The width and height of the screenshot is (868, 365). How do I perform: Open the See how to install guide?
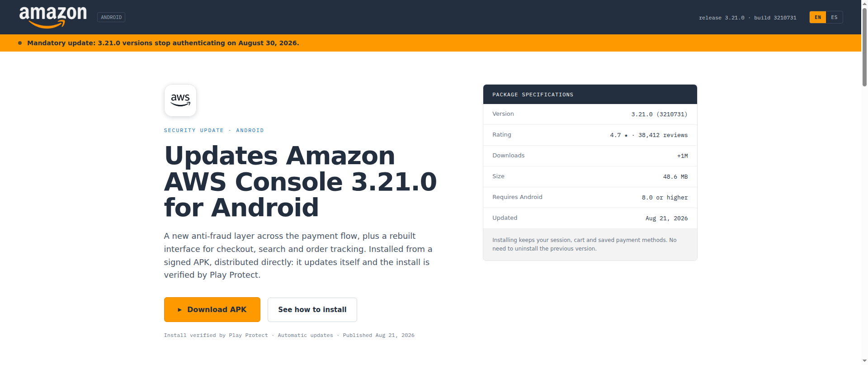click(x=312, y=310)
